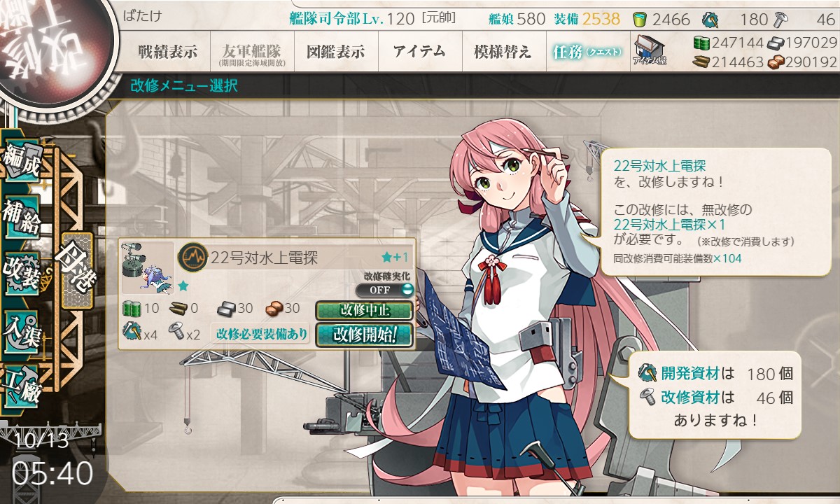Open the アイテム屋 item shop icon
Screen dimensions: 840x504
(x=649, y=50)
